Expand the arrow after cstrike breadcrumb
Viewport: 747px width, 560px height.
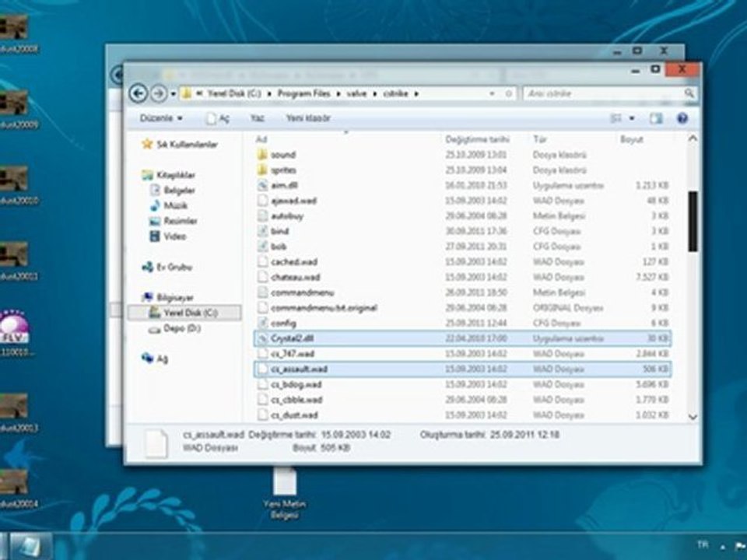point(416,94)
